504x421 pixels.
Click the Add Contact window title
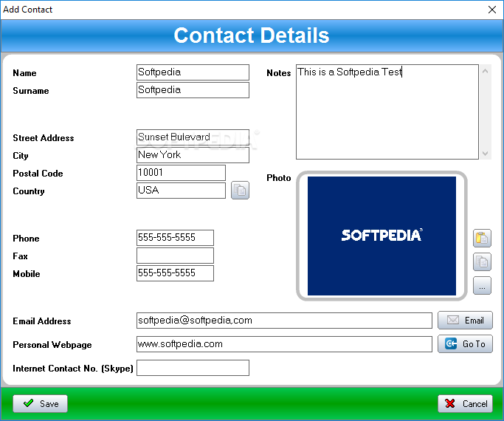[27, 10]
